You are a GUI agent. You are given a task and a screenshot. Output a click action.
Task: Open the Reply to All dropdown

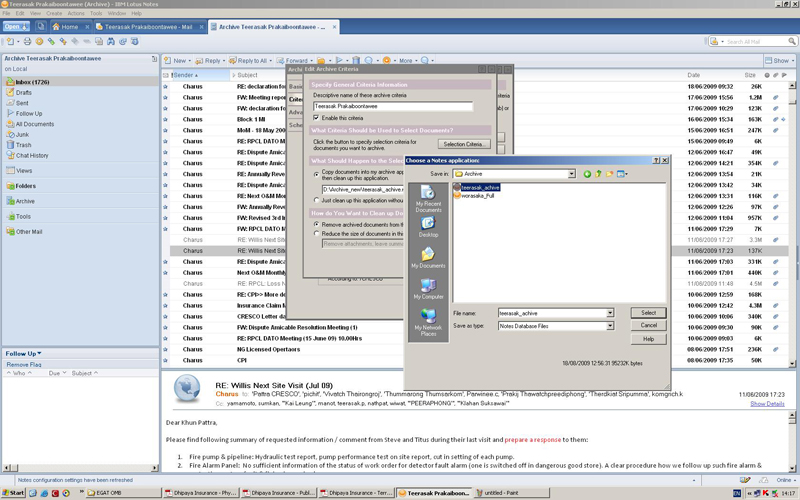[271, 61]
